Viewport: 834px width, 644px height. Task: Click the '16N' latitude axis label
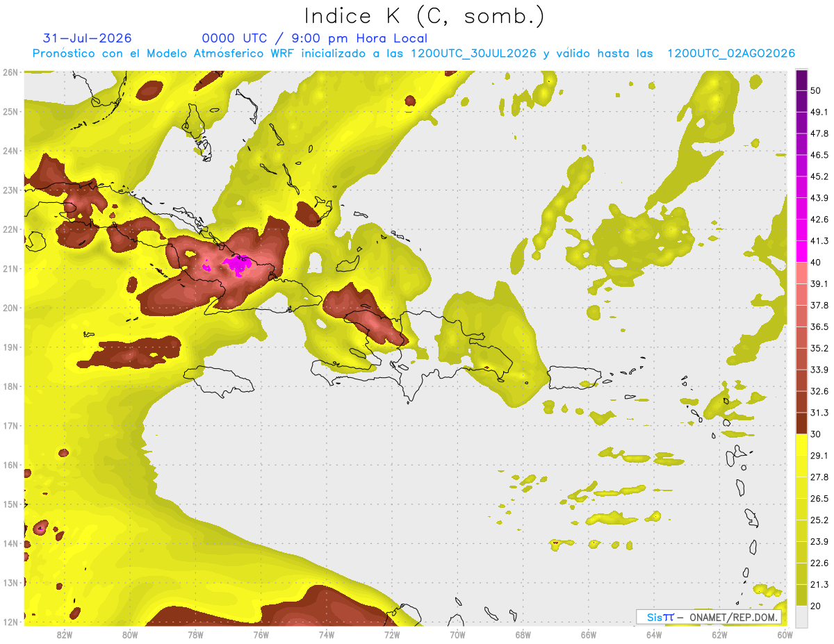[10, 465]
